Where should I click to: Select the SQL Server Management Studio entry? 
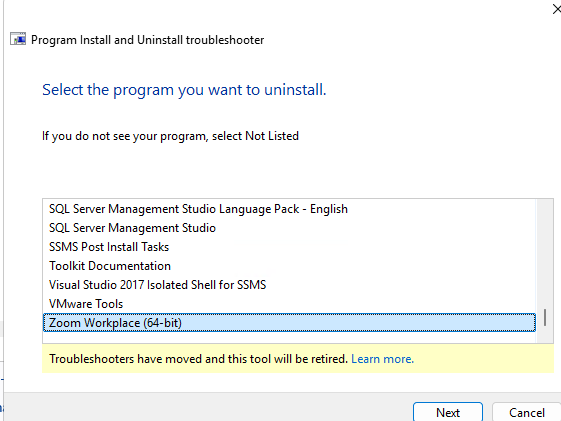[289, 228]
